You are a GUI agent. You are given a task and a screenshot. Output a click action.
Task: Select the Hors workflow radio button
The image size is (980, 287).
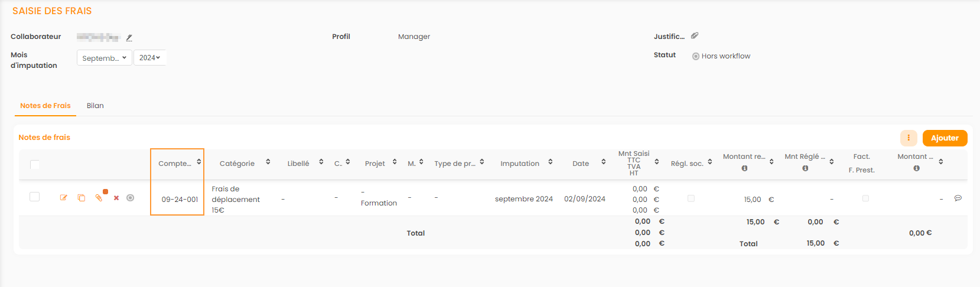pos(696,57)
